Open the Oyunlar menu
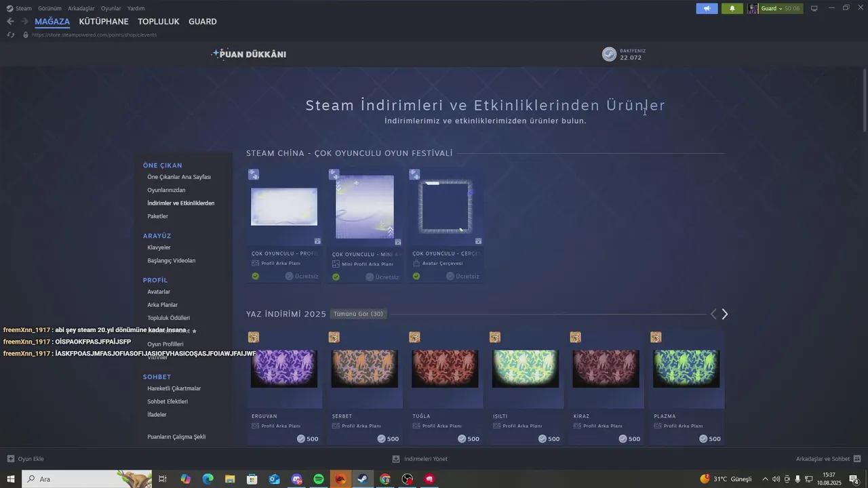Screen dimensions: 868x488 [x=111, y=8]
